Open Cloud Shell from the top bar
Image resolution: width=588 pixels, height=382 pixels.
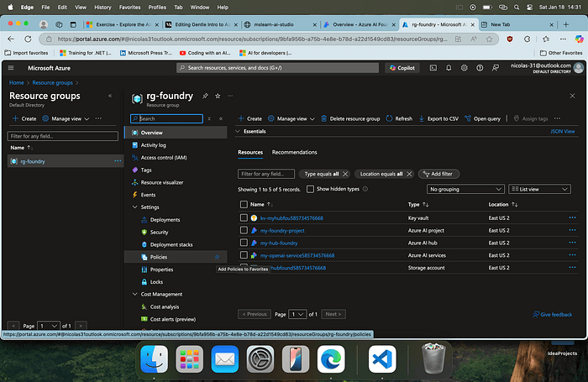(433, 68)
